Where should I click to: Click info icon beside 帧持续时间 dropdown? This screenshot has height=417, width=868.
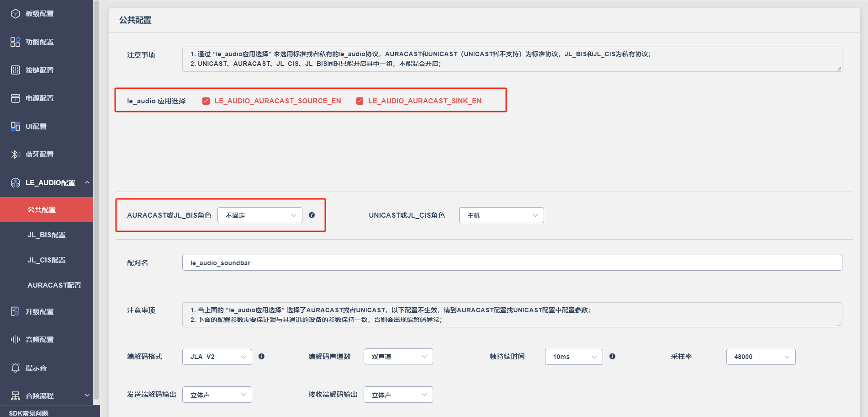click(612, 356)
